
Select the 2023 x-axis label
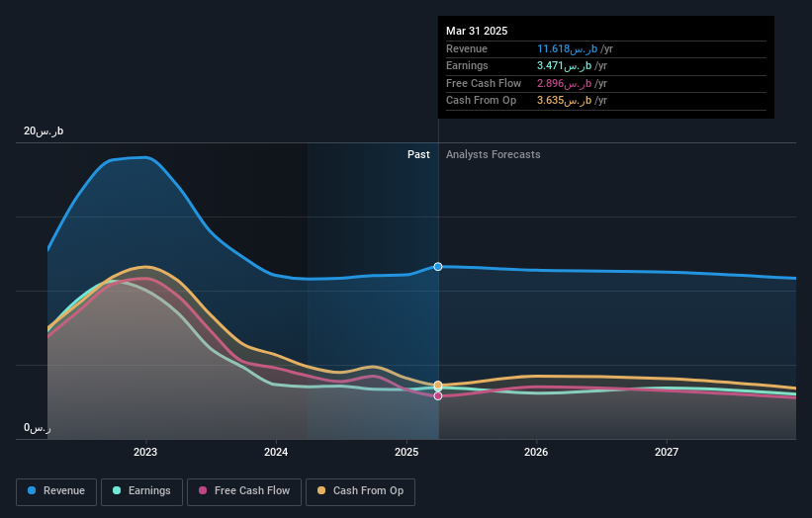tap(145, 452)
